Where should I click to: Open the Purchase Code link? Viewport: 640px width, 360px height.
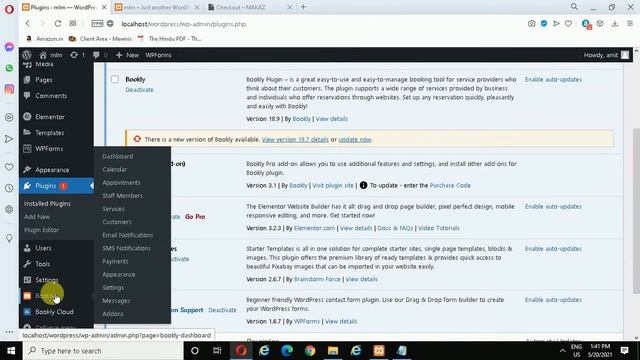450,185
